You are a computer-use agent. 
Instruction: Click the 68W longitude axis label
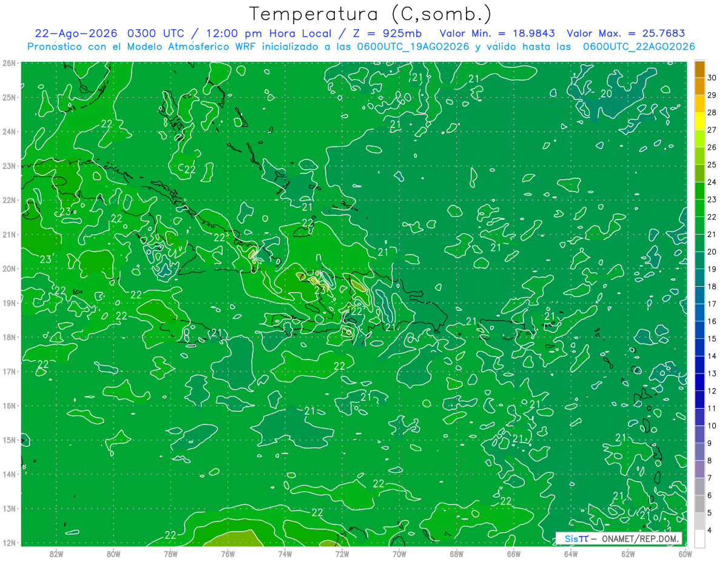(x=456, y=554)
